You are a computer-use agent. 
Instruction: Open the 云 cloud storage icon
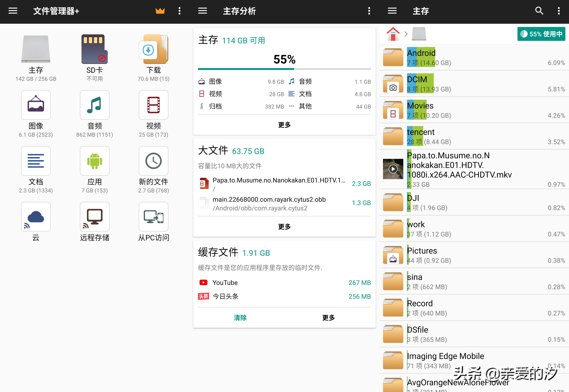pos(36,217)
